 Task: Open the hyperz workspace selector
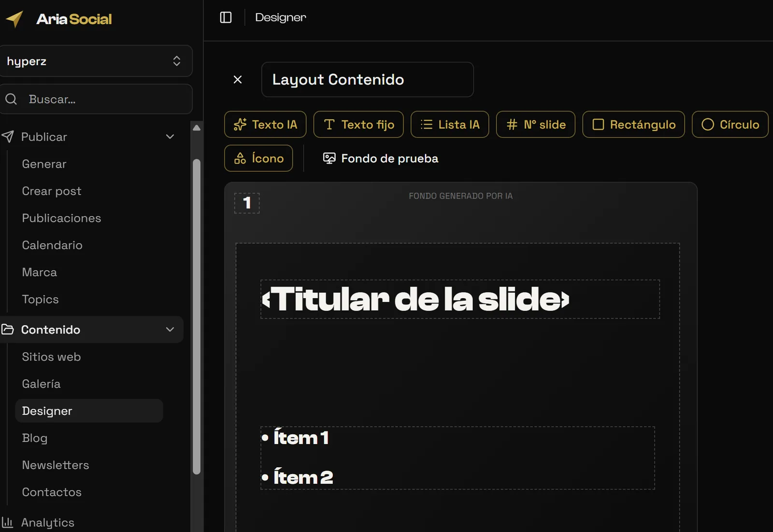pyautogui.click(x=96, y=61)
